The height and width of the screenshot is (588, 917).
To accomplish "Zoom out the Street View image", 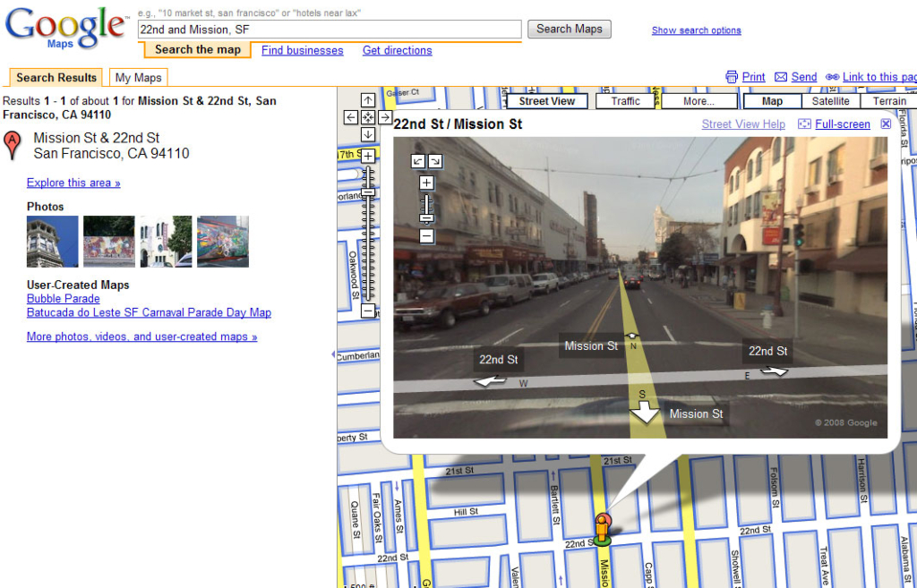I will 427,236.
